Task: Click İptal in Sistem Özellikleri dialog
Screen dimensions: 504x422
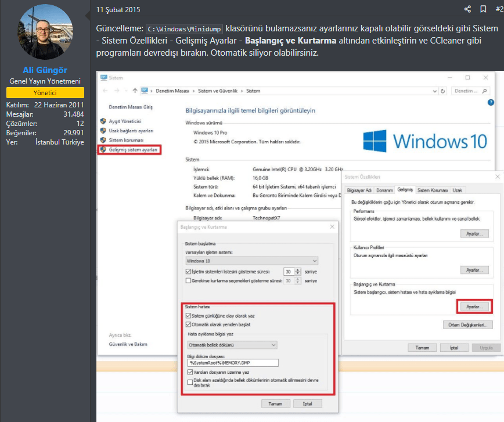Action: pyautogui.click(x=454, y=348)
